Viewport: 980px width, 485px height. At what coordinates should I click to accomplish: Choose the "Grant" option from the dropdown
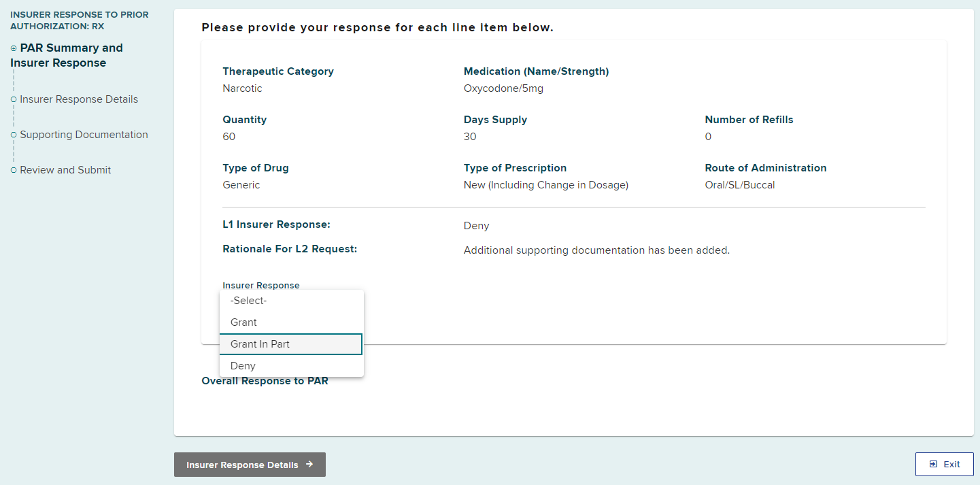coord(243,322)
